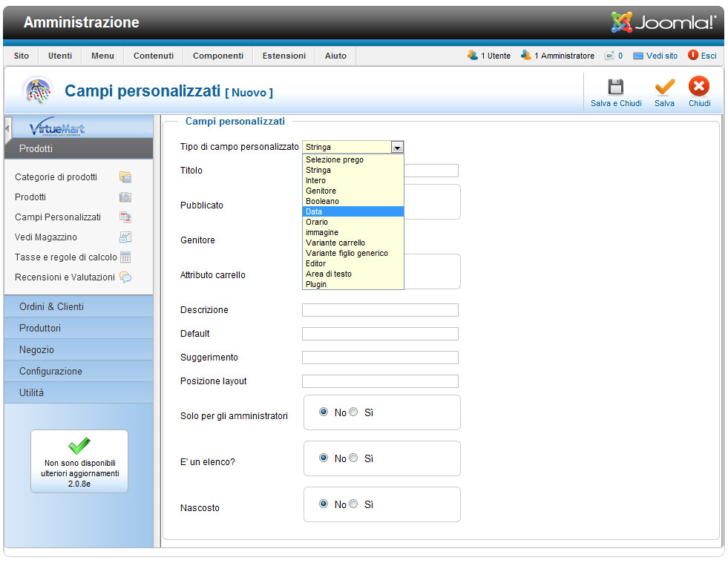Click the Esci logout link
The width and height of the screenshot is (728, 563).
(708, 56)
